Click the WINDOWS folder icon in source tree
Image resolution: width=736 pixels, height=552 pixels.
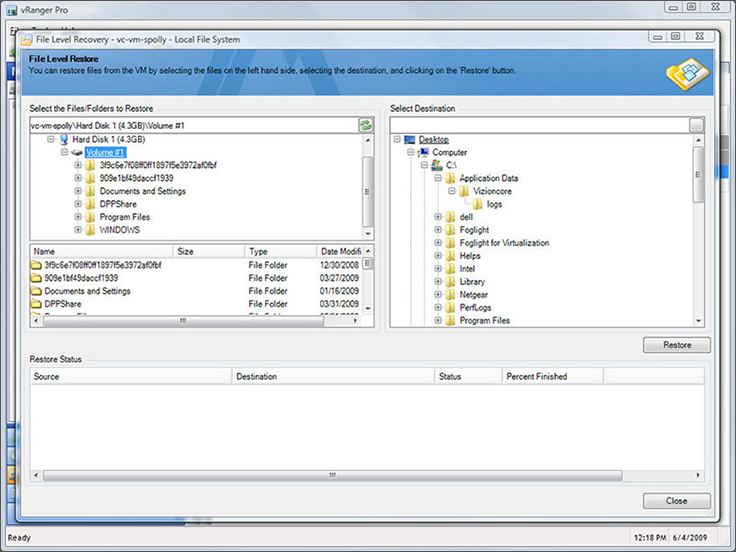[x=90, y=230]
